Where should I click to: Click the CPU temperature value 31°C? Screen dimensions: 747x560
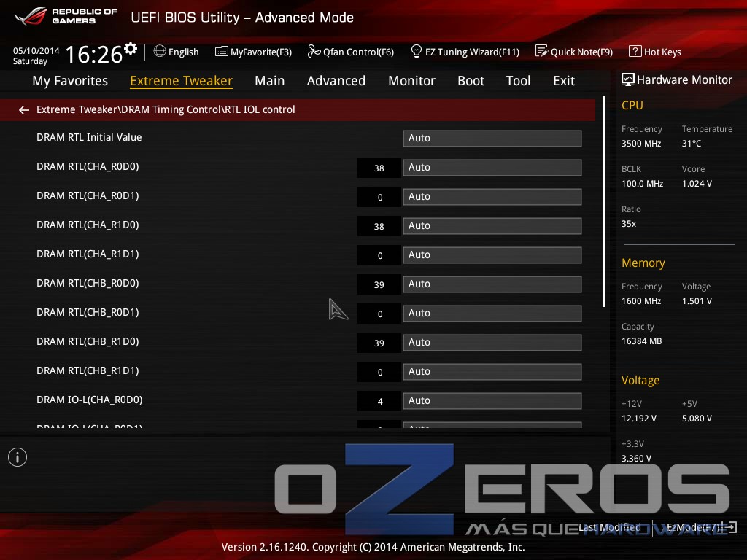pos(692,144)
